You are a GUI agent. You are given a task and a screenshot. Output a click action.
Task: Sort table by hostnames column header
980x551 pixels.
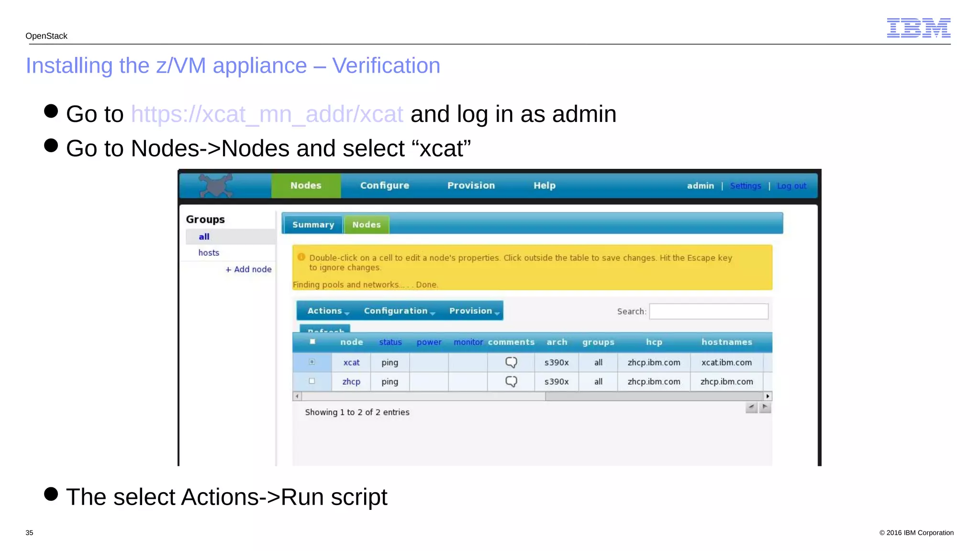point(727,342)
